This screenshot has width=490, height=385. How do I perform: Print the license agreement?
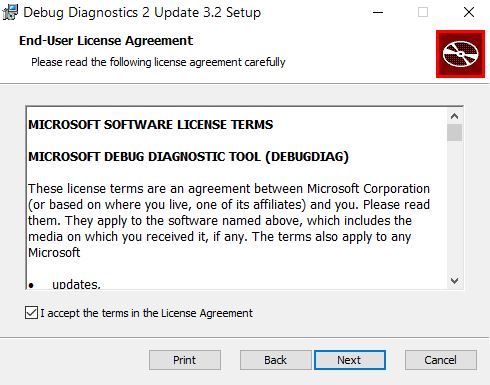coord(185,360)
